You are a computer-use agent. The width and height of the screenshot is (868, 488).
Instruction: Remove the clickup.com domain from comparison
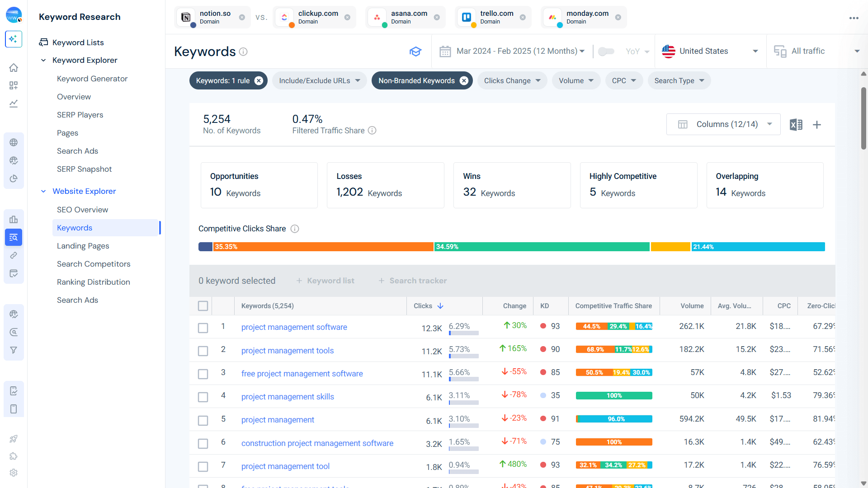[x=347, y=17]
